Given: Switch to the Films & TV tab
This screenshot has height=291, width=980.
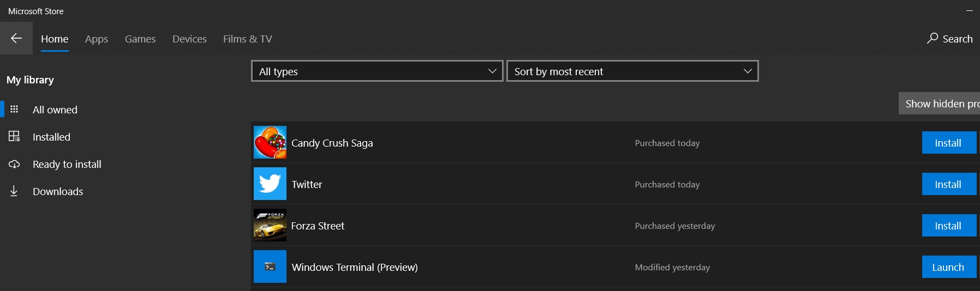Looking at the screenshot, I should (x=247, y=39).
